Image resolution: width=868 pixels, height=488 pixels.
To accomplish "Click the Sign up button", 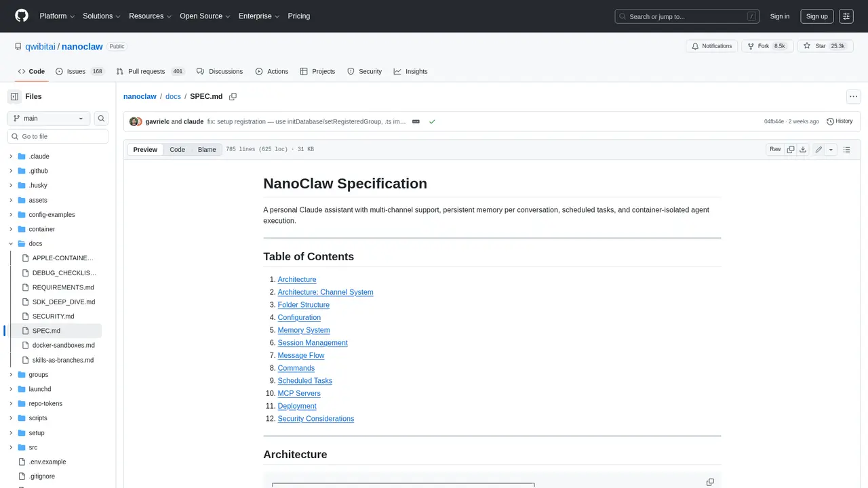I will [816, 16].
